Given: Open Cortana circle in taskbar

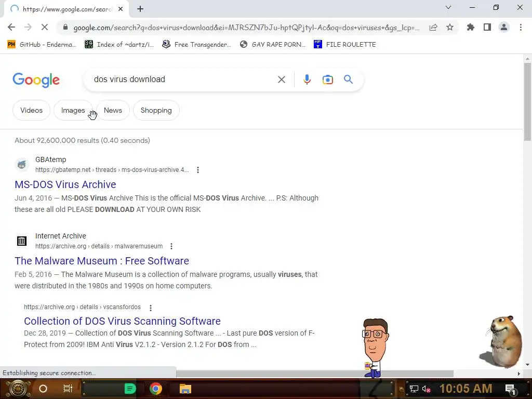Looking at the screenshot, I should point(43,389).
